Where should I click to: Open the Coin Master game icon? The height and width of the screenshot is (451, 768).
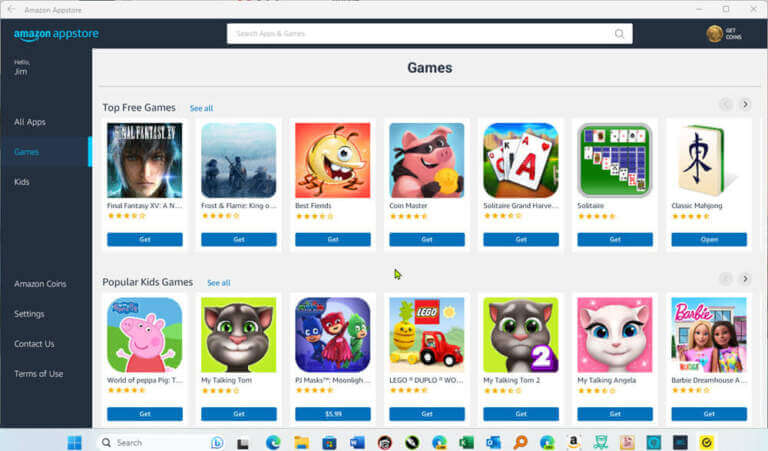427,161
